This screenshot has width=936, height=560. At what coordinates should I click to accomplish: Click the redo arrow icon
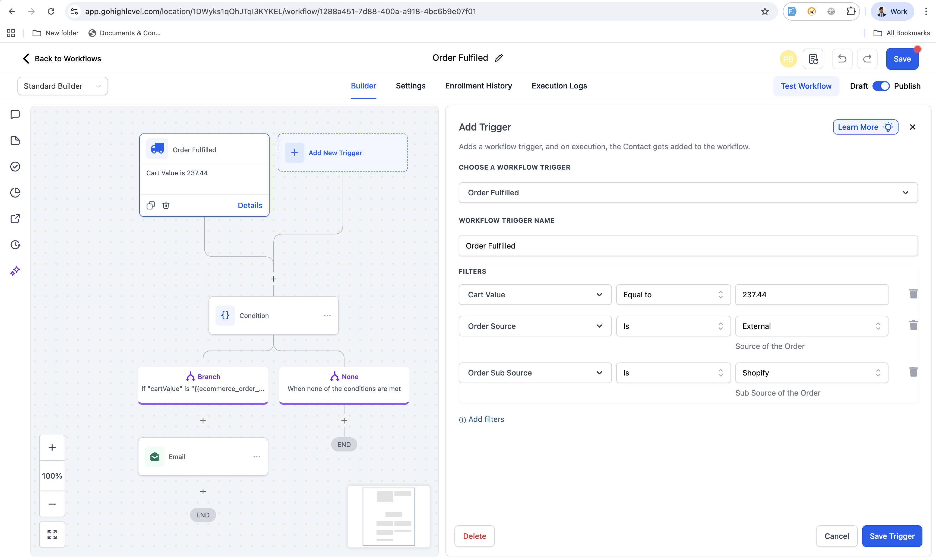click(867, 59)
